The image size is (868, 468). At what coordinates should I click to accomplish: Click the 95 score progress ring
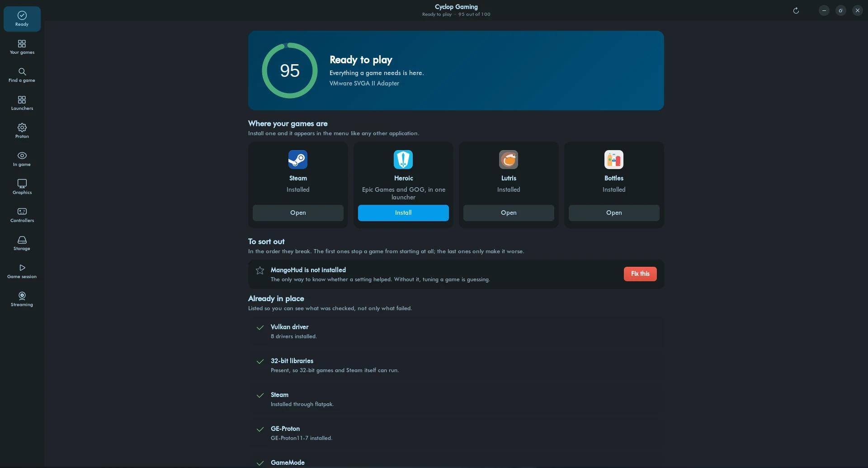290,71
